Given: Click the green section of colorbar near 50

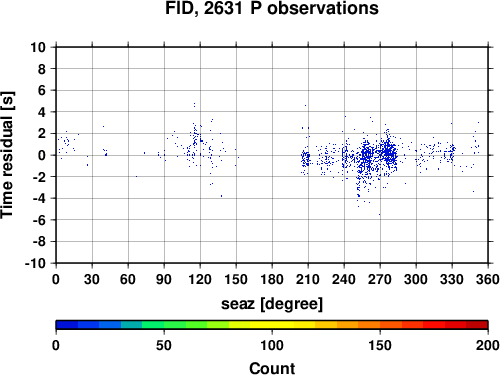Looking at the screenshot, I should (x=164, y=324).
